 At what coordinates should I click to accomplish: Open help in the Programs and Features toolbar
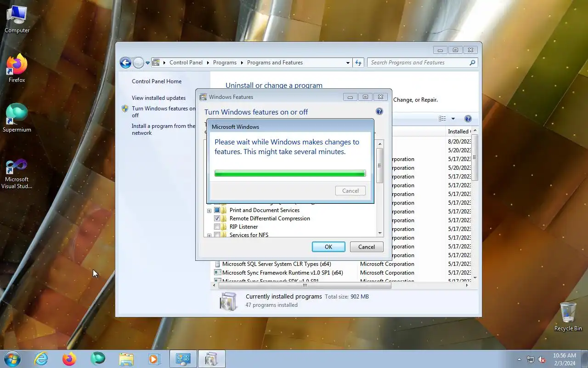click(x=468, y=119)
